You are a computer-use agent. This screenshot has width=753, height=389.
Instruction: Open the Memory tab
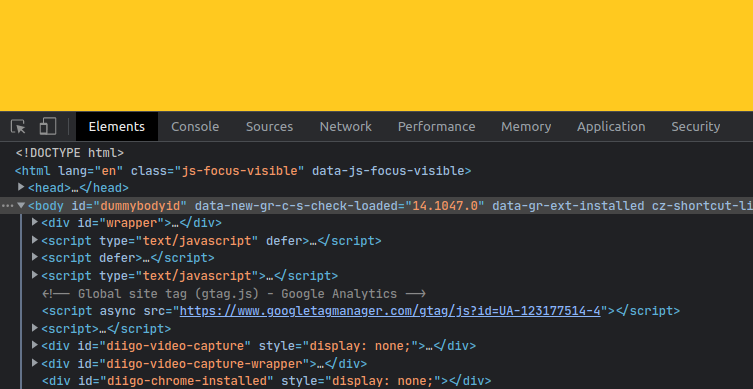click(526, 127)
